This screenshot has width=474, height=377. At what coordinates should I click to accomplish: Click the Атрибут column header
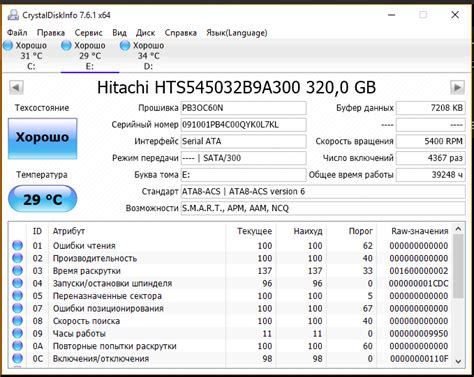pyautogui.click(x=69, y=231)
